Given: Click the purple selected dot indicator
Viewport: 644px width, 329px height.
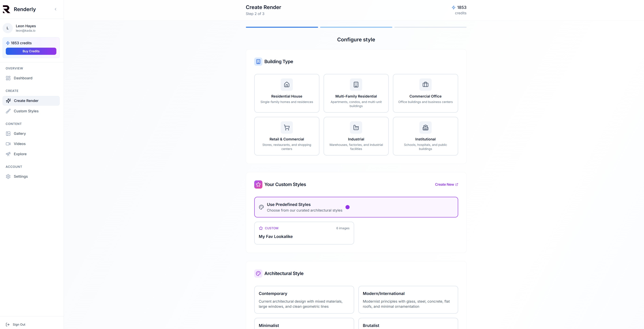Looking at the screenshot, I should point(348,207).
